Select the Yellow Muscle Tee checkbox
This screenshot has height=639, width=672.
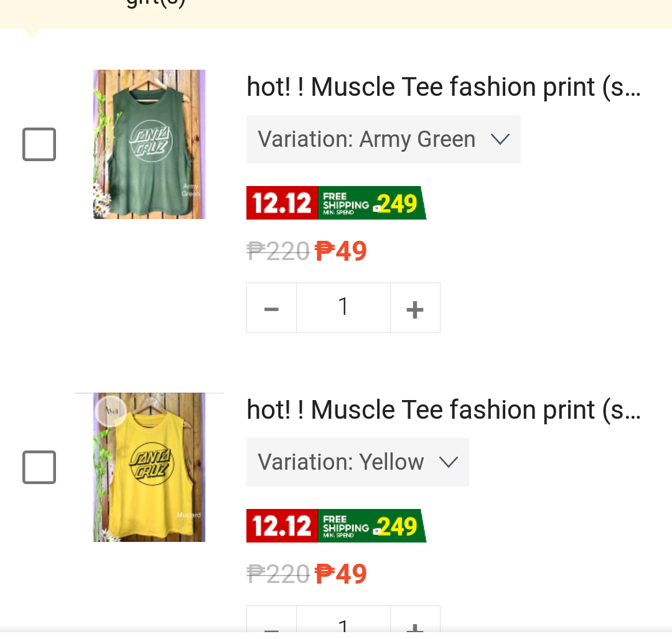39,467
